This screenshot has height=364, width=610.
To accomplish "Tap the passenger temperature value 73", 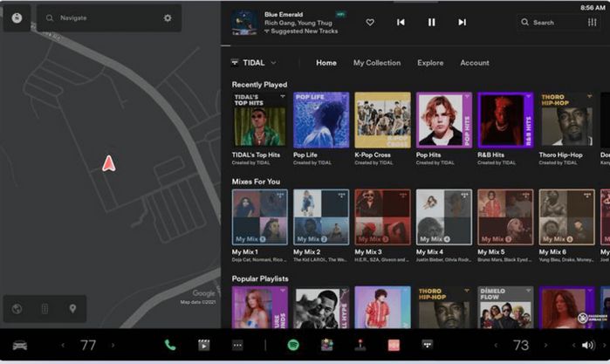I will point(520,345).
